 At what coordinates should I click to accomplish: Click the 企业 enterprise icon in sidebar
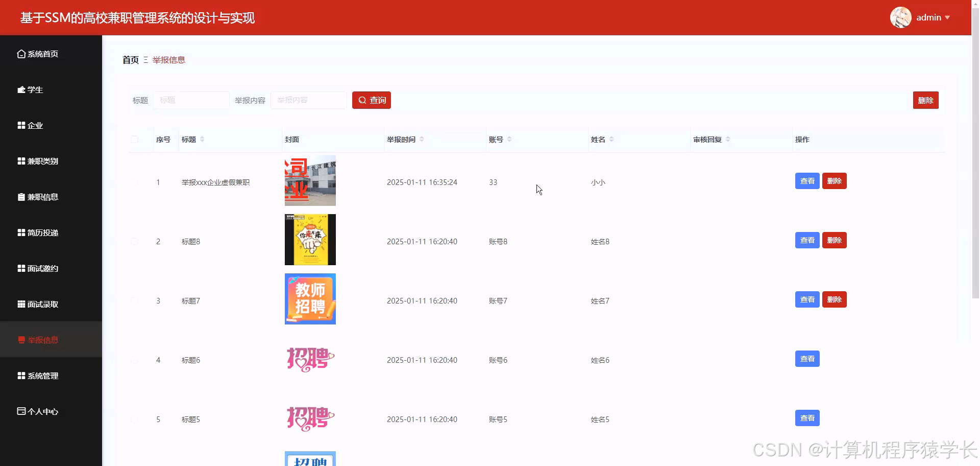tap(21, 125)
